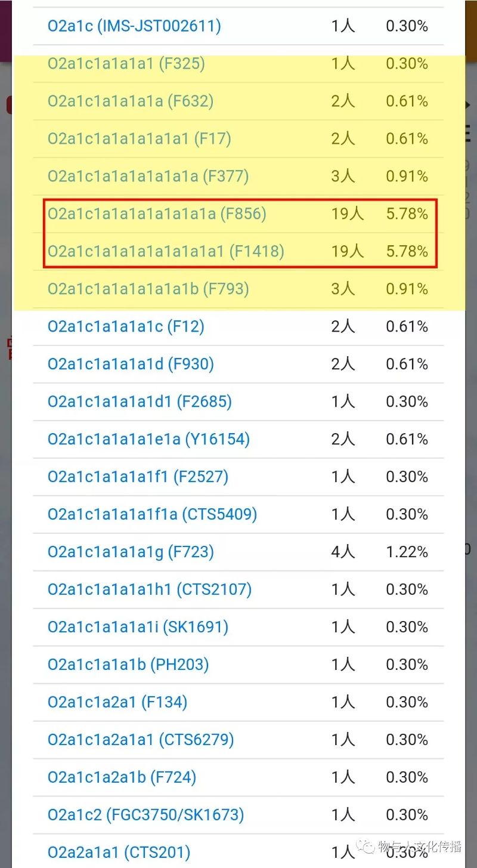Select the O2a1c1a1a1a1g (F723) link

pos(131,552)
